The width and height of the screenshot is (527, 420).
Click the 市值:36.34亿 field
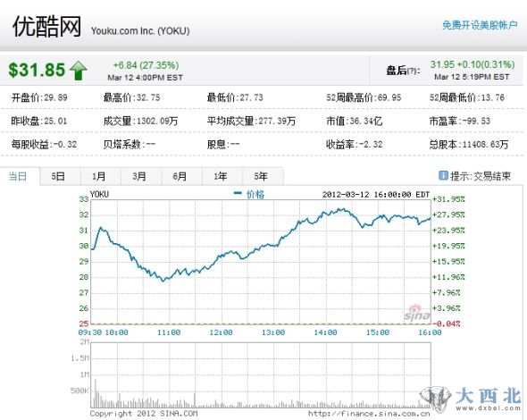pyautogui.click(x=355, y=121)
